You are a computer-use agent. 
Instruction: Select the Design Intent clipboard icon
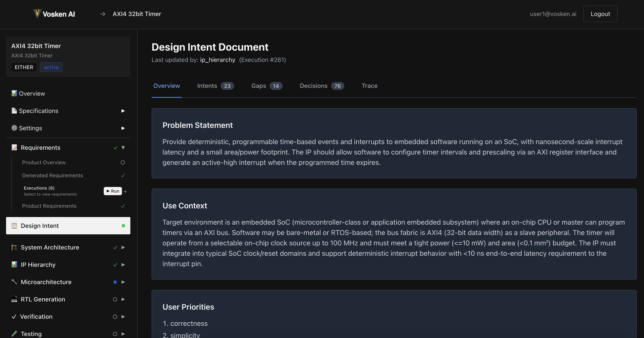(14, 225)
